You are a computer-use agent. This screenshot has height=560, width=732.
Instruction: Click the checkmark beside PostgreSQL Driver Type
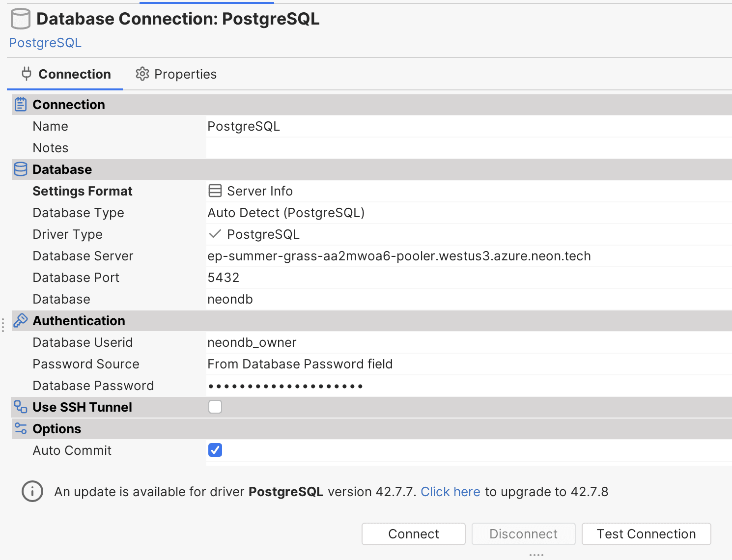pos(215,234)
